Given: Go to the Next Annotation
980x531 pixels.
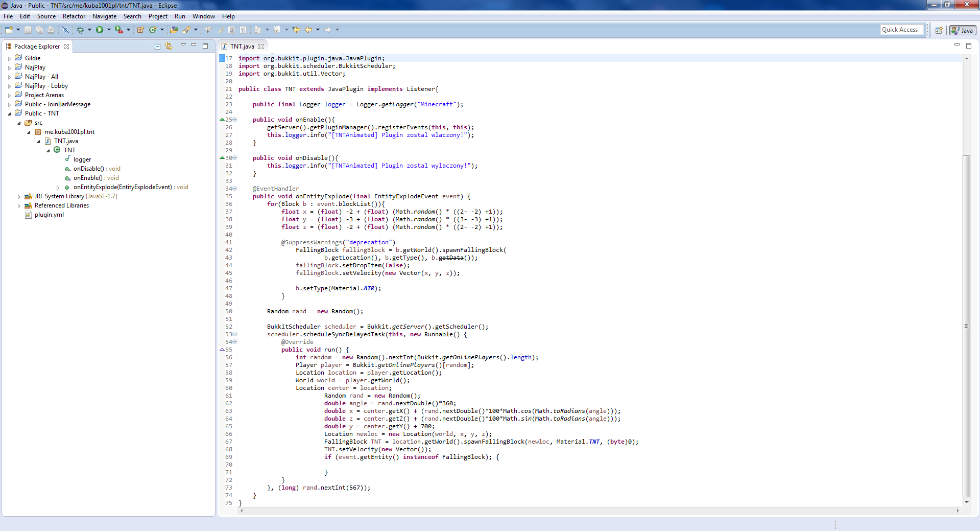Looking at the screenshot, I should tap(258, 30).
